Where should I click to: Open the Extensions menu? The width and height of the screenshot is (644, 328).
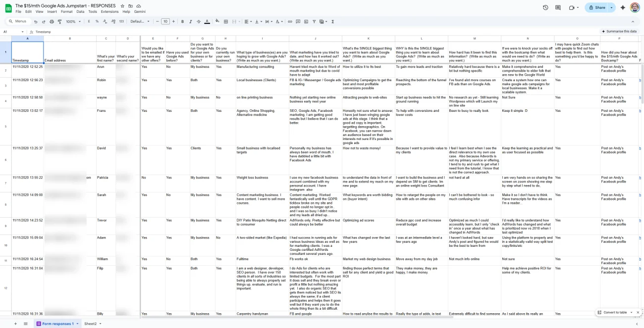pos(109,11)
